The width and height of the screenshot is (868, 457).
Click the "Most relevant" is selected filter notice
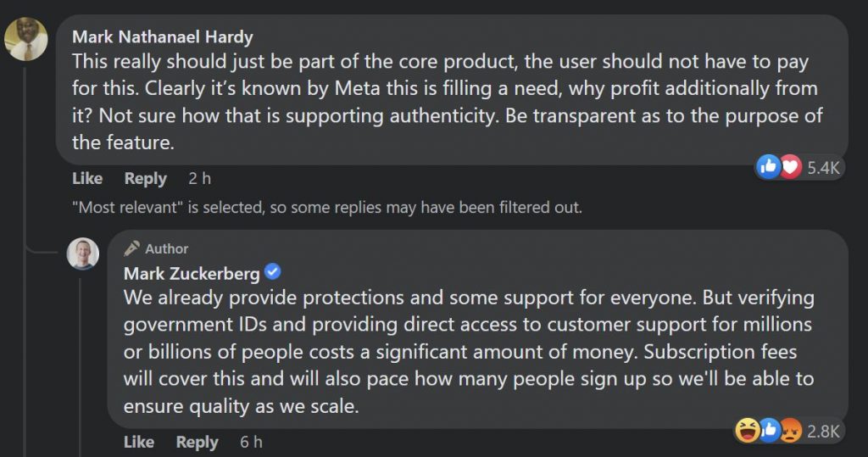[x=327, y=207]
